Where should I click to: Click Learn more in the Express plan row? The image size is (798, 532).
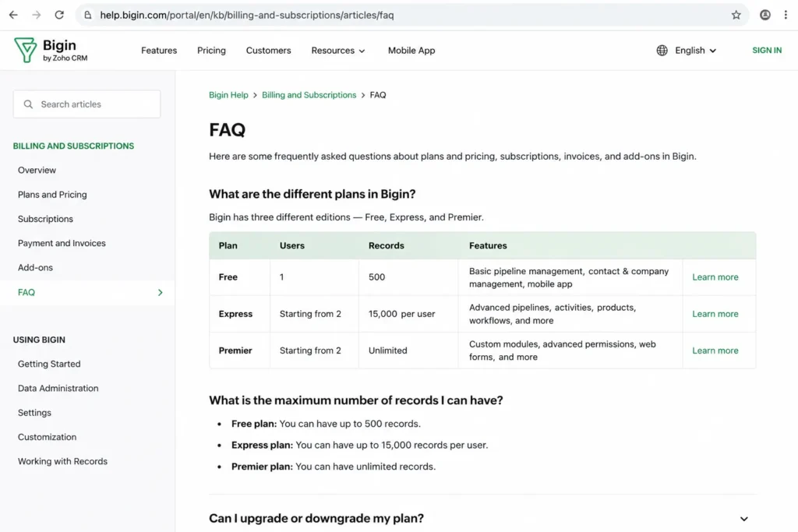tap(715, 314)
